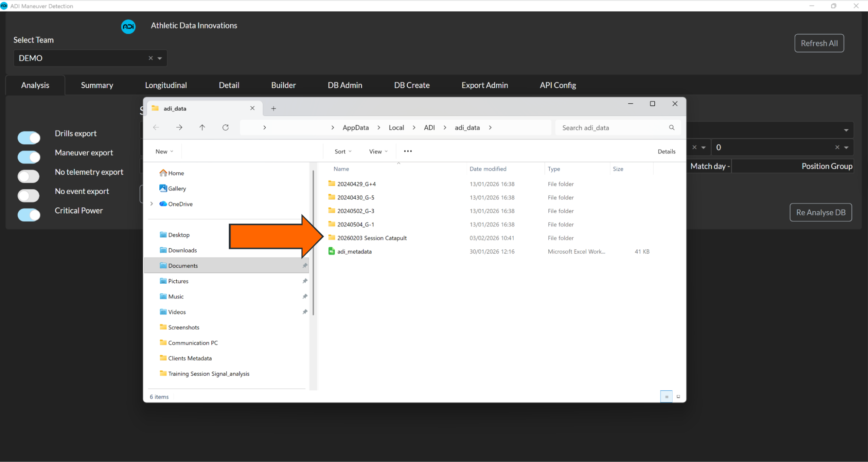Select Home in the navigation pane
This screenshot has height=462, width=868.
pos(172,173)
